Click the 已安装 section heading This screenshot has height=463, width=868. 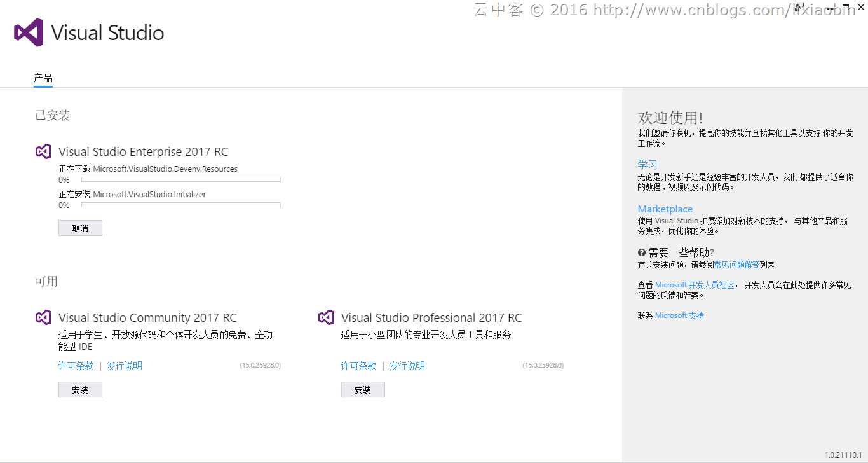coord(53,115)
